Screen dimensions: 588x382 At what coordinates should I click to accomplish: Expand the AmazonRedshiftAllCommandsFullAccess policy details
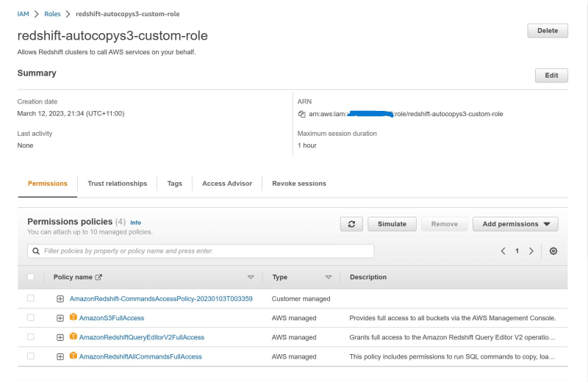pos(60,357)
